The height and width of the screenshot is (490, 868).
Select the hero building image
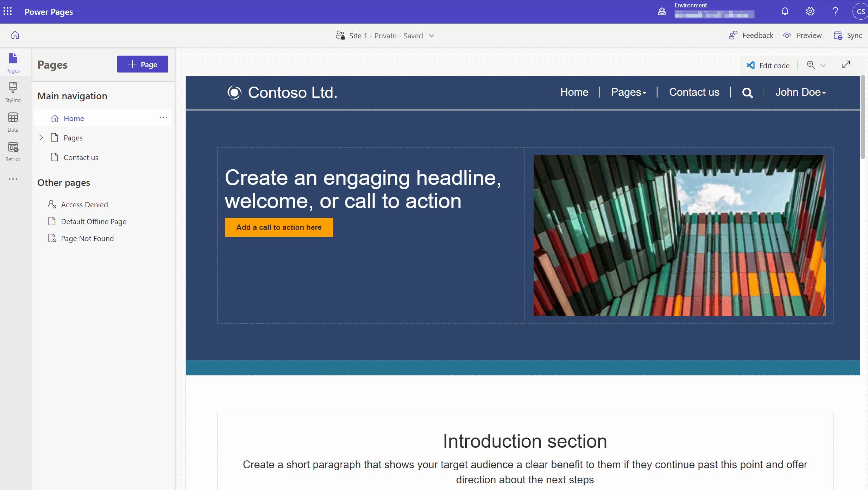(679, 235)
